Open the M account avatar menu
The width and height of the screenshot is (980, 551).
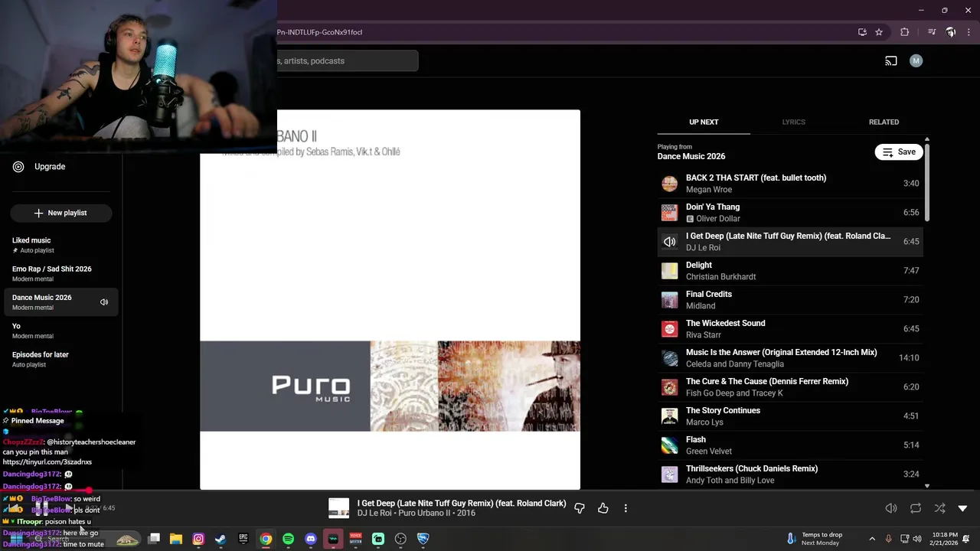[916, 60]
